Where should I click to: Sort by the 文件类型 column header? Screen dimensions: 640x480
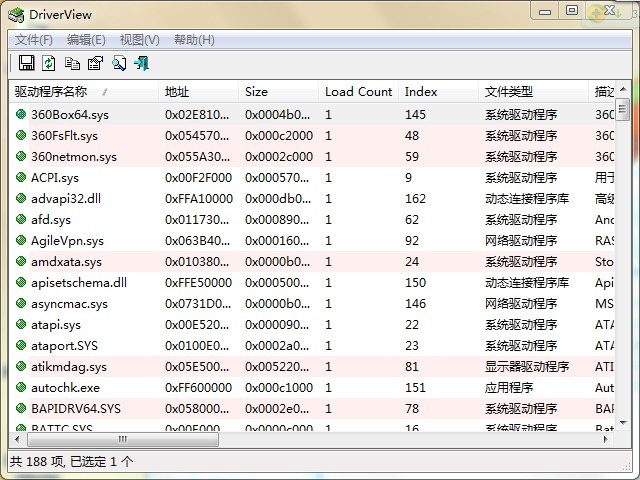point(509,92)
